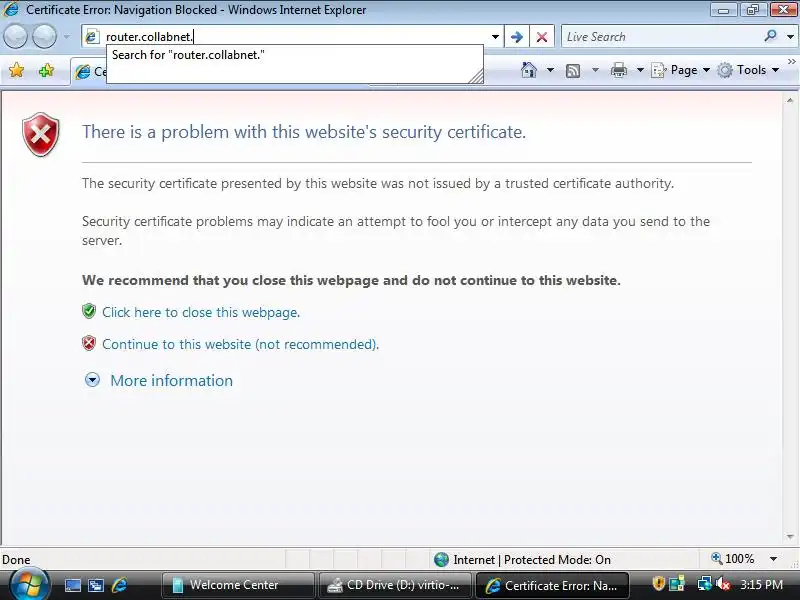The image size is (800, 600).
Task: Click the scrollbar down arrow
Action: pos(790,536)
